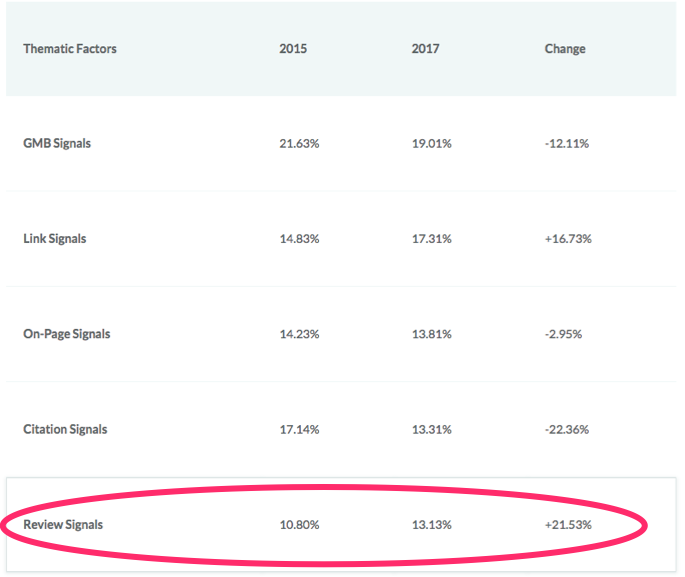Select the Review Signals row label

pyautogui.click(x=63, y=525)
